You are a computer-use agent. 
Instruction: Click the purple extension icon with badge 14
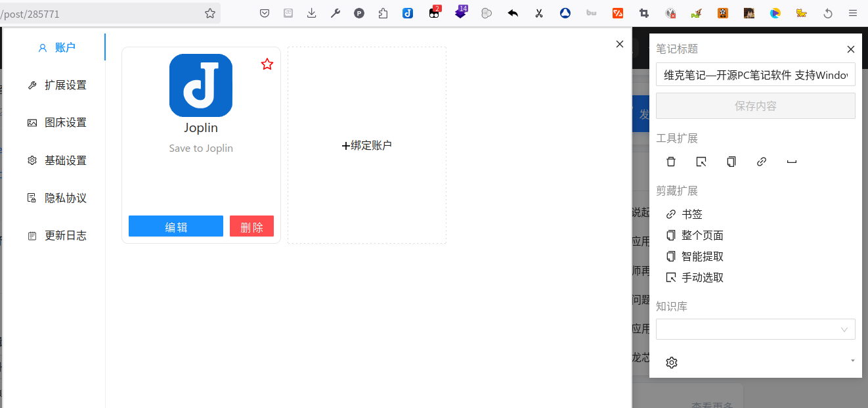461,12
